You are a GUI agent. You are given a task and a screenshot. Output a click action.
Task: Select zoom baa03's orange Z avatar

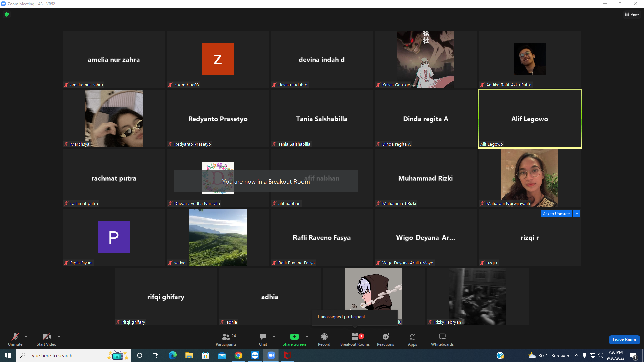pos(218,59)
